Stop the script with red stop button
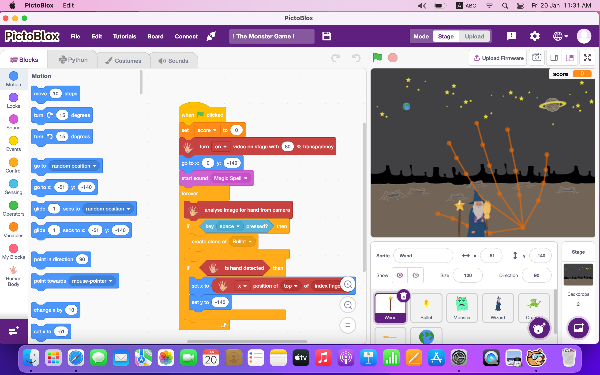This screenshot has height=375, width=600. 393,57
